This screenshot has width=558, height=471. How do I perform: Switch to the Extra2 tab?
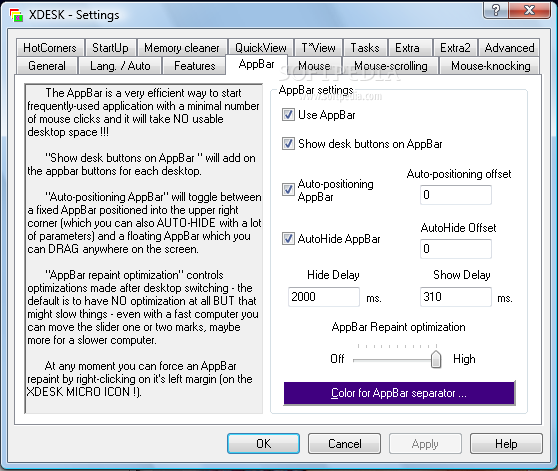[x=455, y=48]
